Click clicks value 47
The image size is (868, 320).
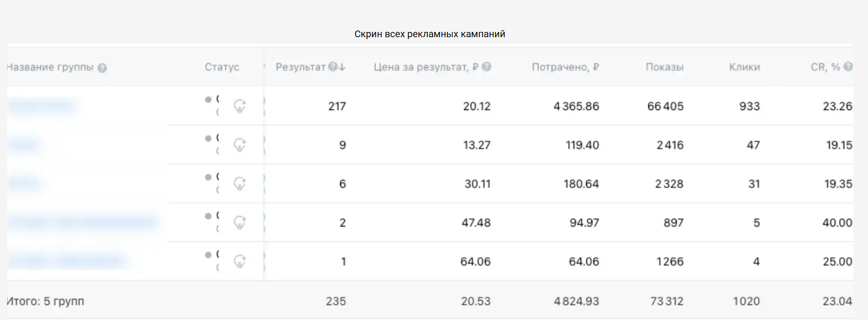coord(753,145)
